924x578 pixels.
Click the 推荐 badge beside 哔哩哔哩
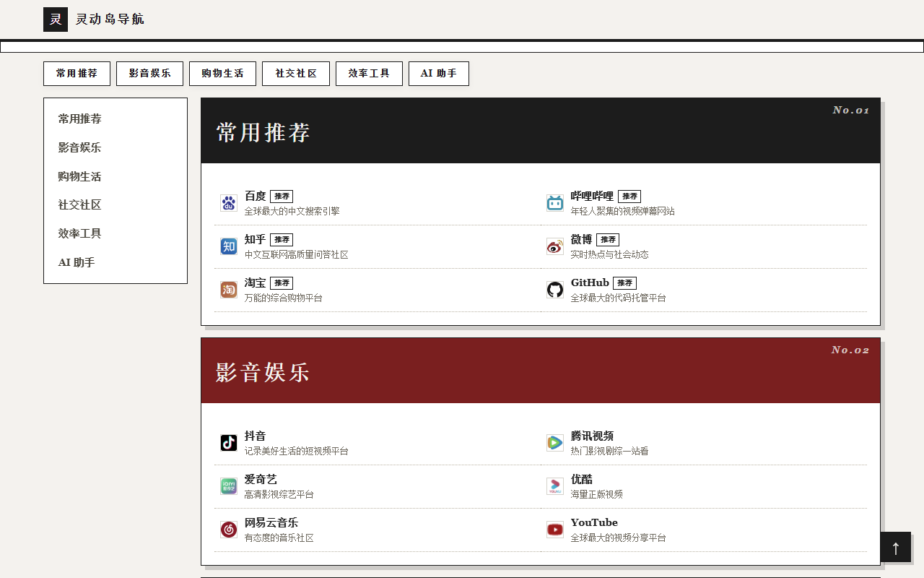point(629,197)
